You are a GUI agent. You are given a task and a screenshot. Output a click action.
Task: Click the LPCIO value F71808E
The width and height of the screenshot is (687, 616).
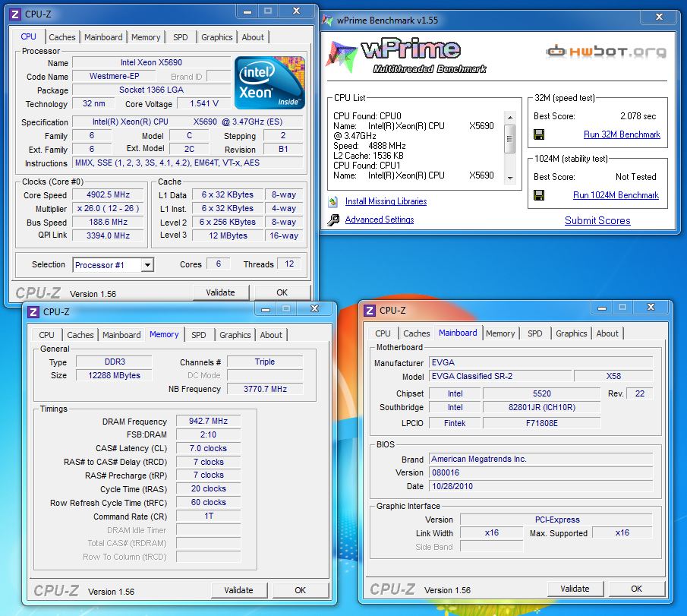point(541,423)
